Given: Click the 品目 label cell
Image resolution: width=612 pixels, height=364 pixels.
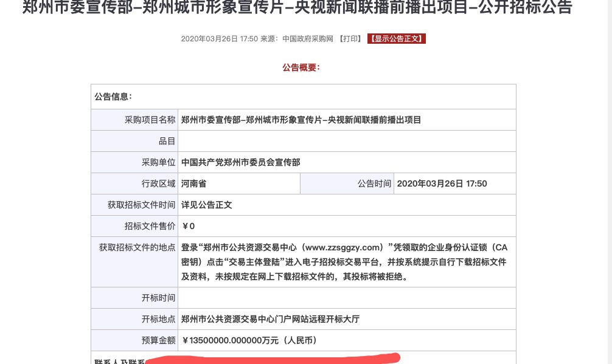Looking at the screenshot, I should point(134,141).
